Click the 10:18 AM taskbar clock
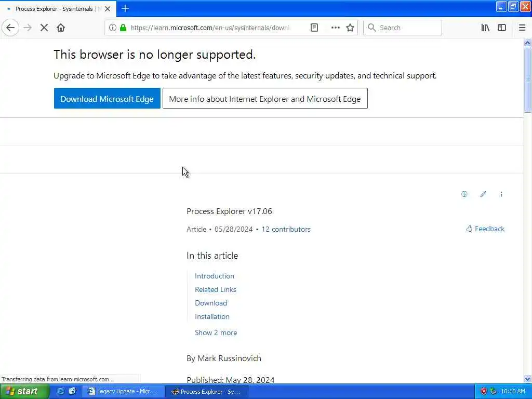Viewport: 532px width, 399px height. tap(513, 392)
